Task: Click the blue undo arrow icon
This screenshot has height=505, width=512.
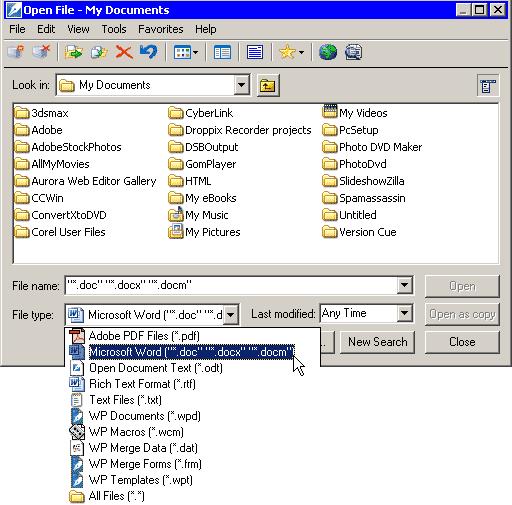Action: click(148, 52)
